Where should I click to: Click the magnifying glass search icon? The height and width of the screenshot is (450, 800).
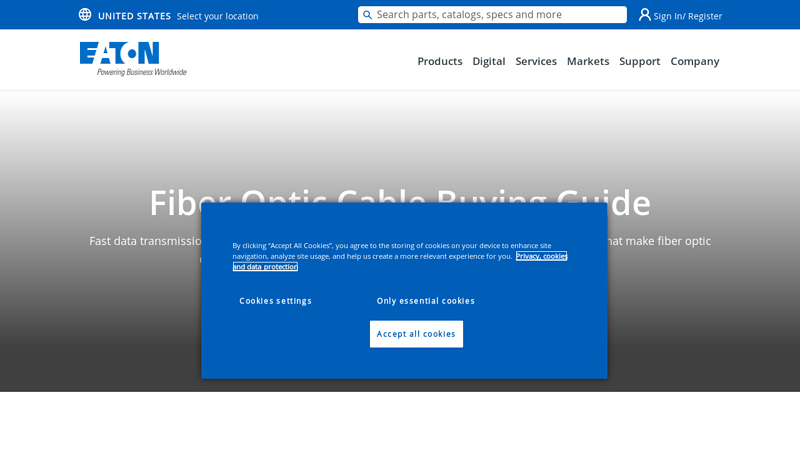pos(367,15)
